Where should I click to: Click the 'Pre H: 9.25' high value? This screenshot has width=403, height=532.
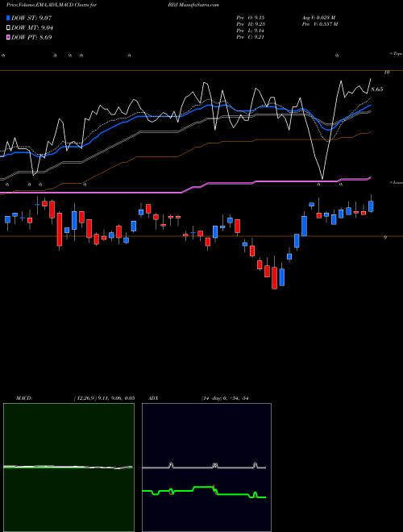tap(251, 24)
